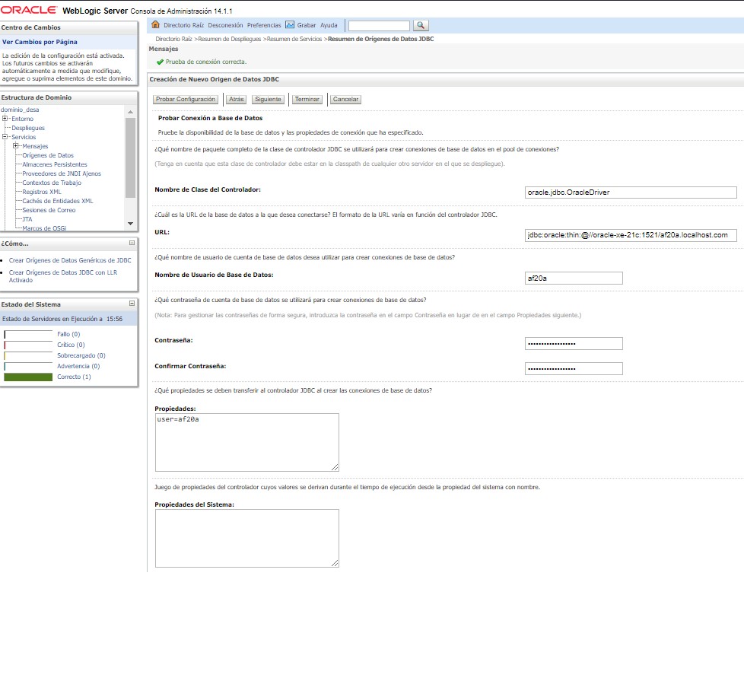The image size is (744, 700).
Task: Click the Siguiente button
Action: click(x=268, y=99)
